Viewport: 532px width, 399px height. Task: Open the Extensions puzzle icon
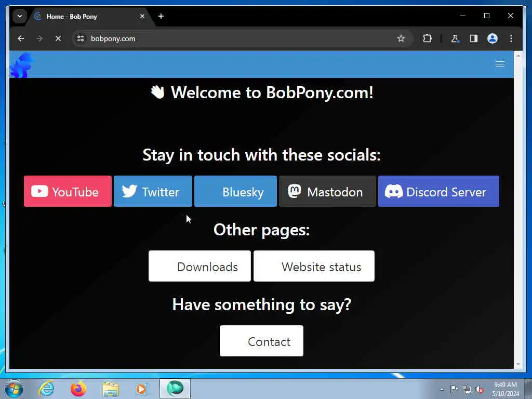pyautogui.click(x=427, y=38)
